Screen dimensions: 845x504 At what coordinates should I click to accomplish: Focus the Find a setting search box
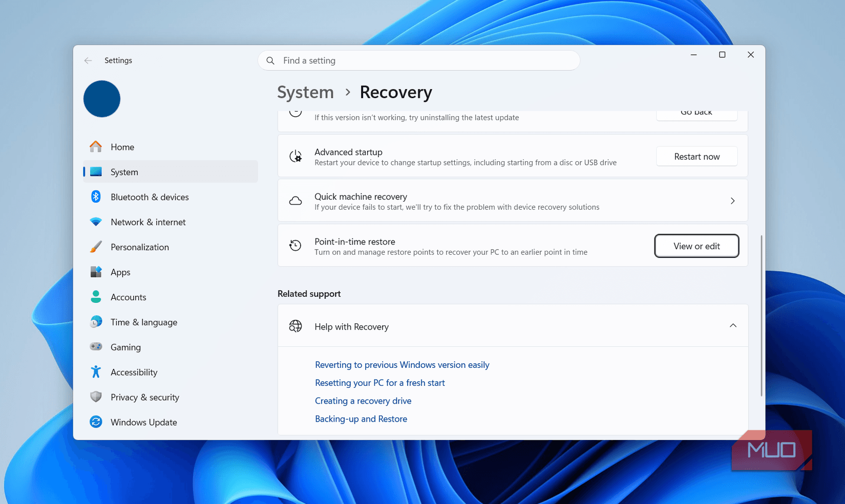click(419, 60)
